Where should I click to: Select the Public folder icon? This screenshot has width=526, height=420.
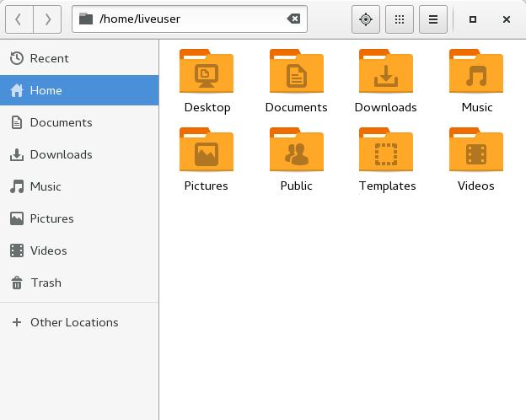pyautogui.click(x=297, y=150)
